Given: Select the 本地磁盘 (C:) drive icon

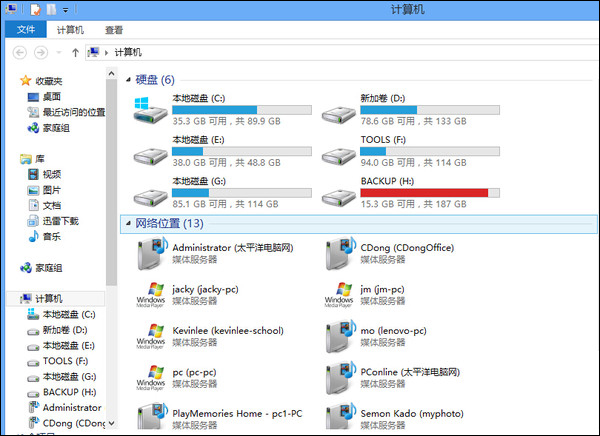Looking at the screenshot, I should [x=150, y=110].
